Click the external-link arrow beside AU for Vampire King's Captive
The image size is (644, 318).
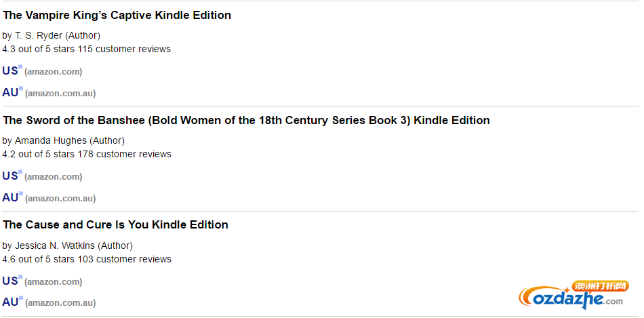21,89
